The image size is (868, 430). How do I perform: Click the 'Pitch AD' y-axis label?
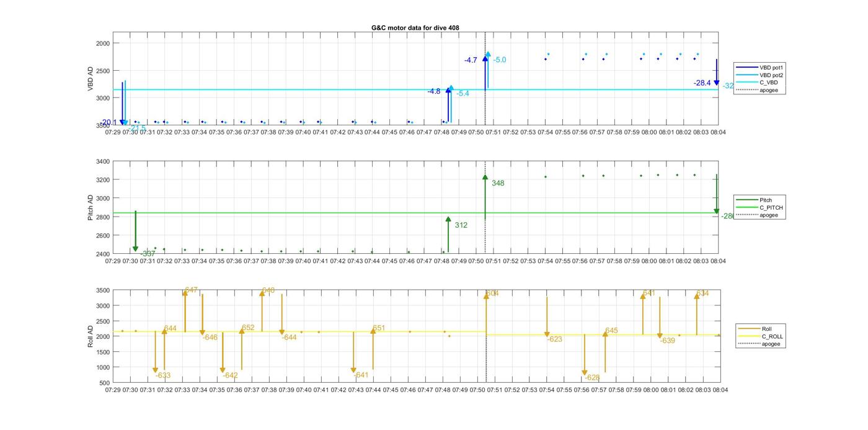click(x=91, y=208)
